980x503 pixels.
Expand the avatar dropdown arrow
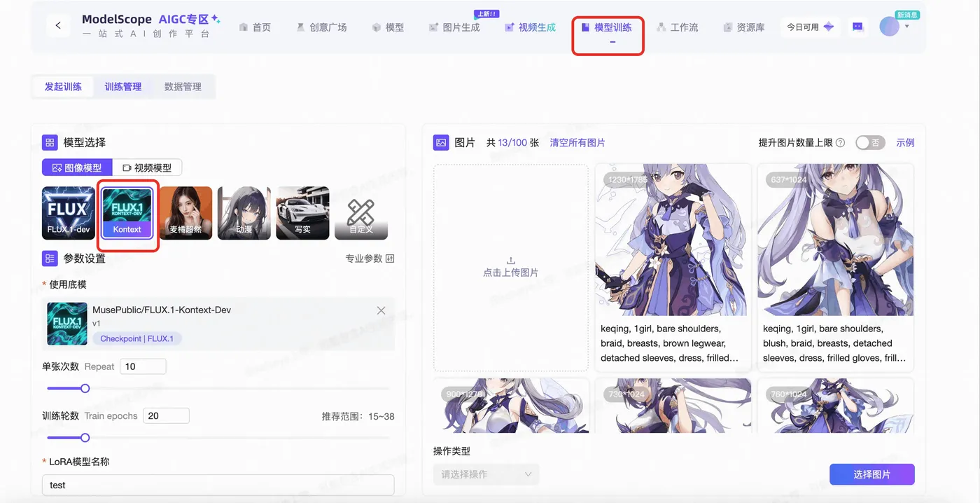point(907,27)
